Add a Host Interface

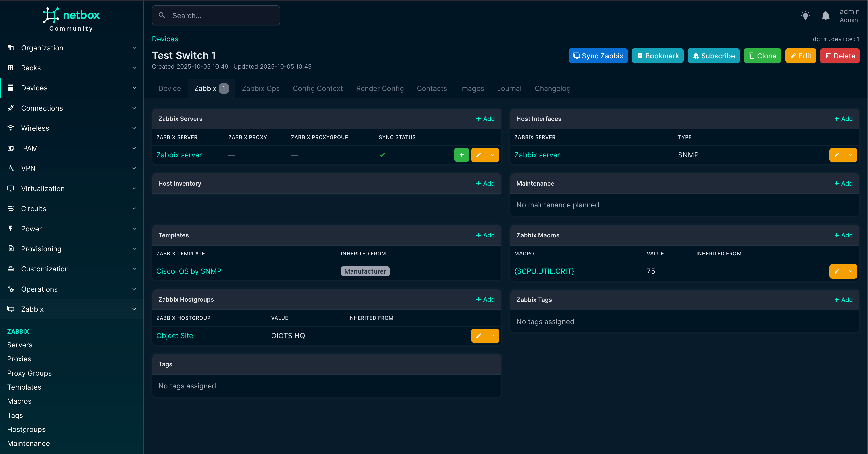[843, 119]
